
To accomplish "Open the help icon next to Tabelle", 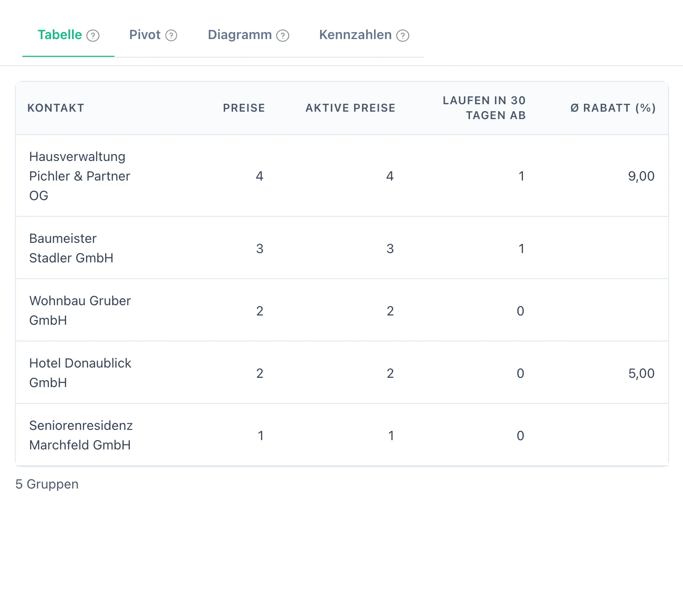I will point(93,35).
